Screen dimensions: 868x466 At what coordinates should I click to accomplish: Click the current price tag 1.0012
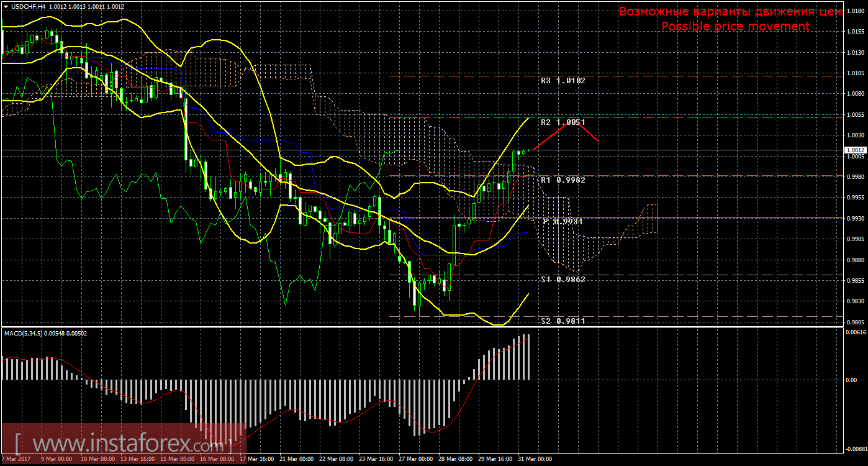click(855, 150)
